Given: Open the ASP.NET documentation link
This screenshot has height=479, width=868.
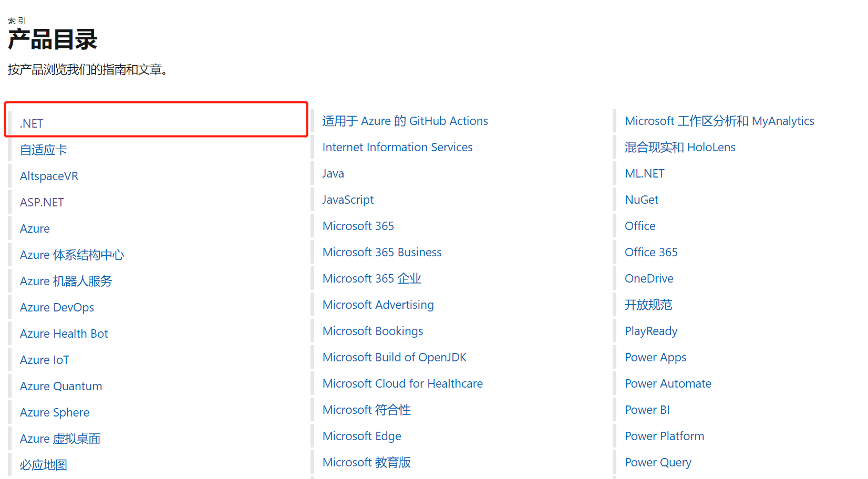Looking at the screenshot, I should pos(42,202).
